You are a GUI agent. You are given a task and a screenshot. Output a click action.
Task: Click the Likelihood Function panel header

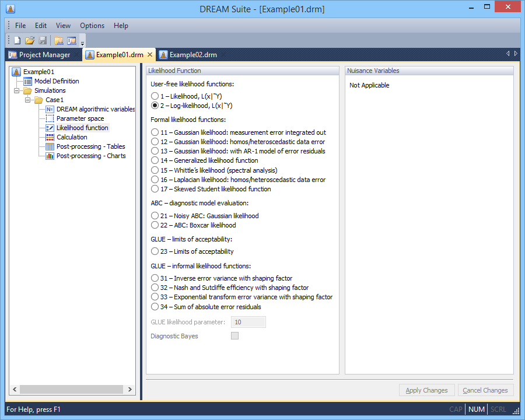pyautogui.click(x=243, y=71)
